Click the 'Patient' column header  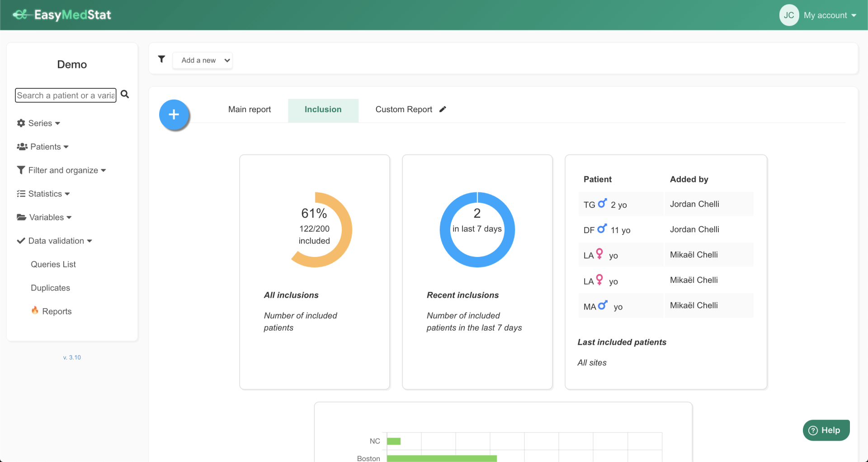(x=598, y=179)
